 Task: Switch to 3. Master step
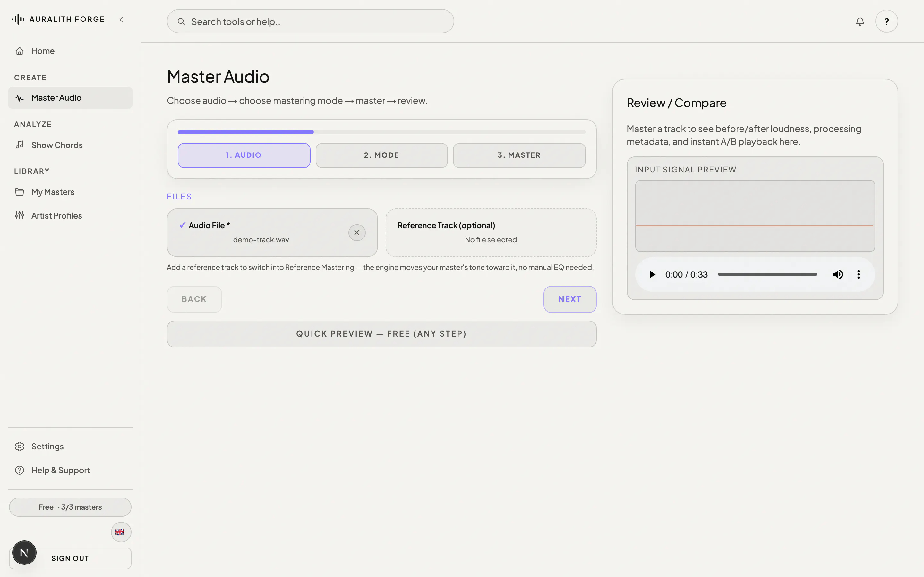[x=519, y=155]
